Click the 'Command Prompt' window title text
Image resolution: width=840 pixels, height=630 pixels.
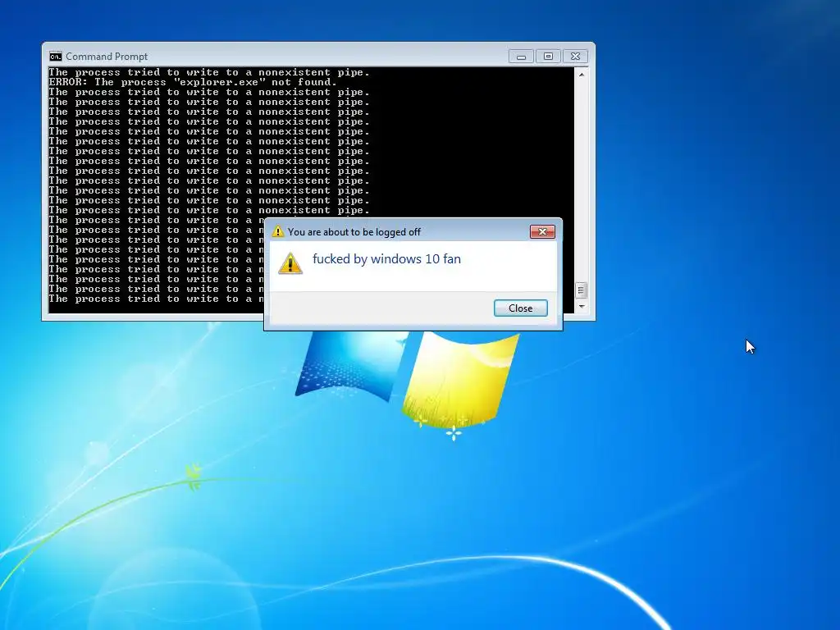[x=107, y=57]
